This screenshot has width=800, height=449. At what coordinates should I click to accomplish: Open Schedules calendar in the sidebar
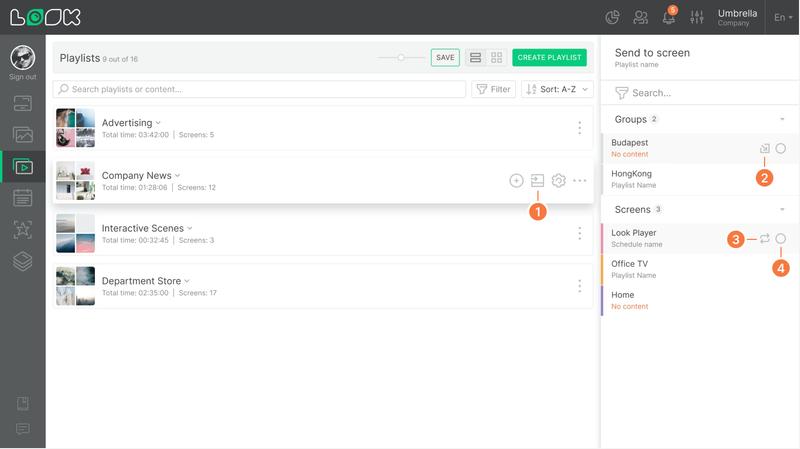click(x=22, y=198)
